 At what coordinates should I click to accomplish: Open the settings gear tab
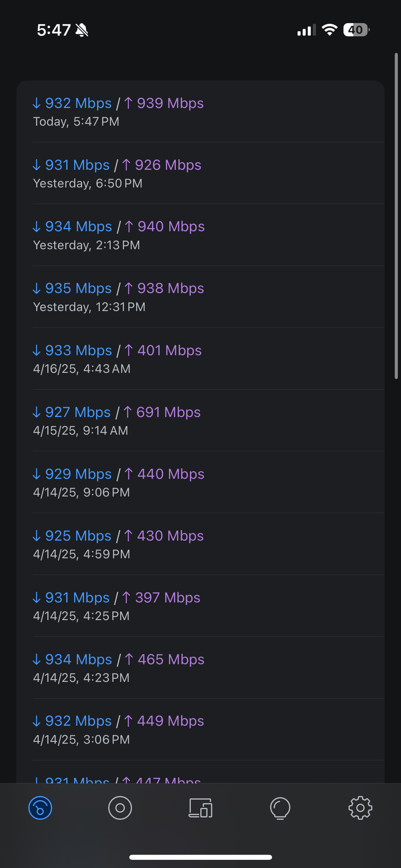[x=360, y=808]
